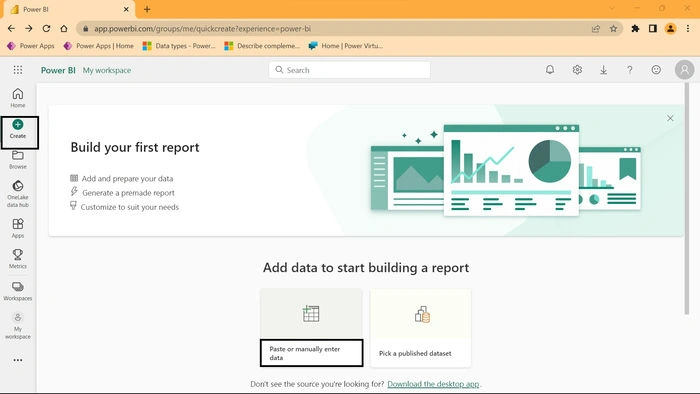700x394 pixels.
Task: Select Pick a published dataset
Action: click(x=420, y=328)
